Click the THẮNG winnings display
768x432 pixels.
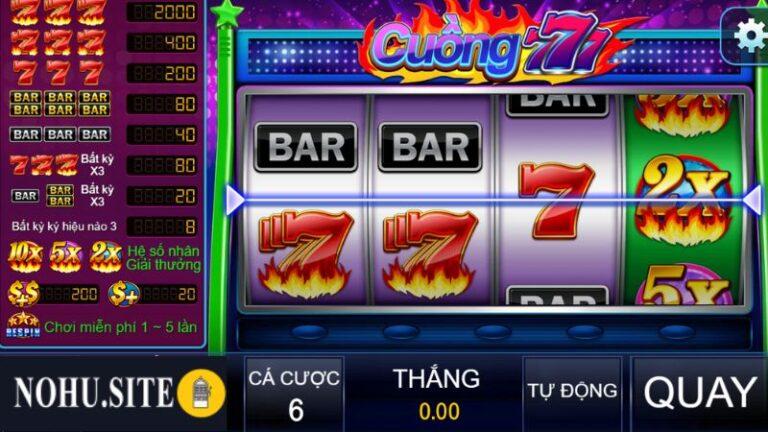437,394
